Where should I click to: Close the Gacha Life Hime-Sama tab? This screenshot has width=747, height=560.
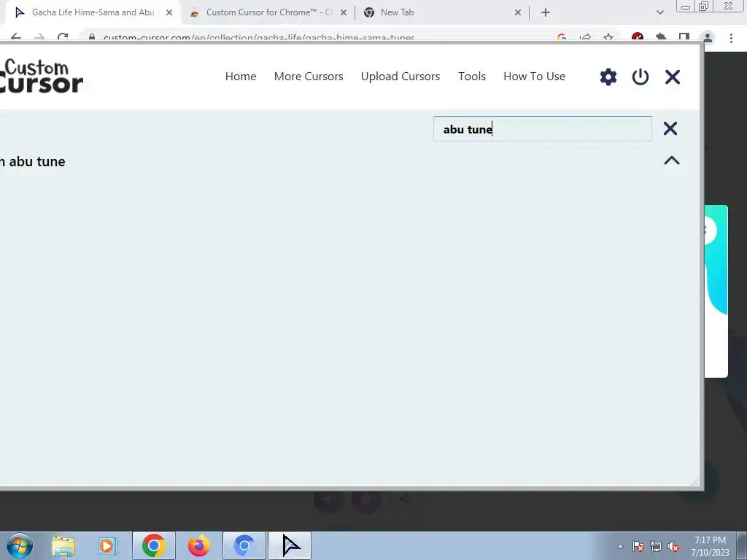(169, 13)
